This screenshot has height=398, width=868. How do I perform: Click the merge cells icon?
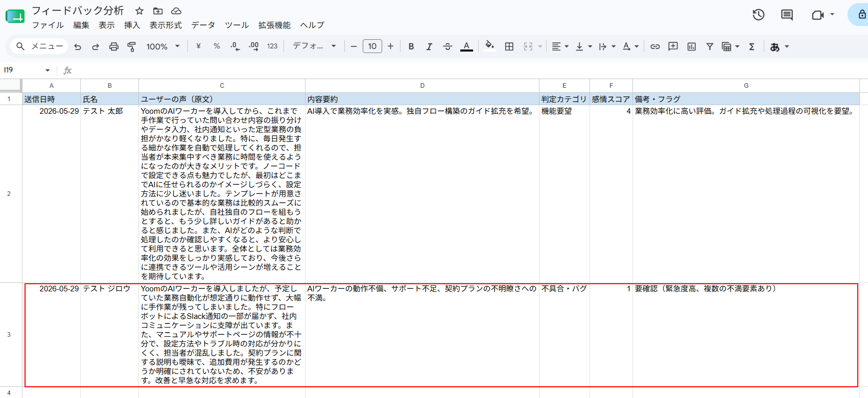[528, 46]
